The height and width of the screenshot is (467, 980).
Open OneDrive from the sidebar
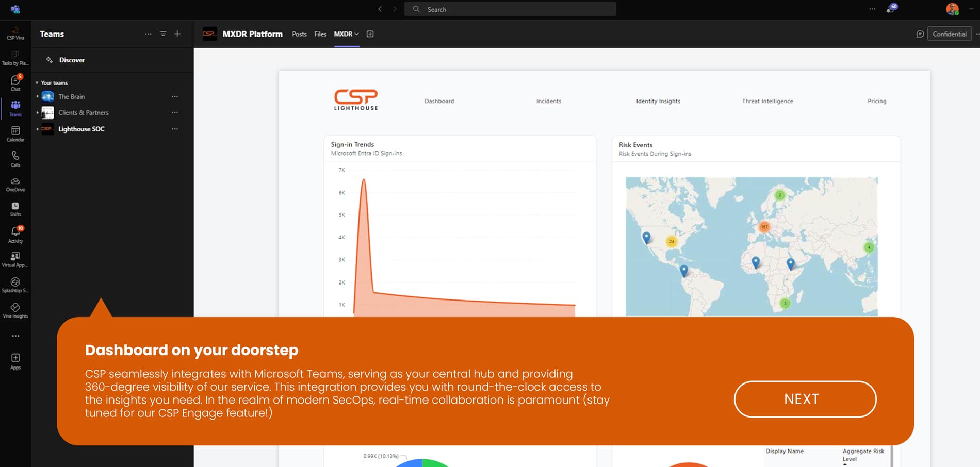15,185
